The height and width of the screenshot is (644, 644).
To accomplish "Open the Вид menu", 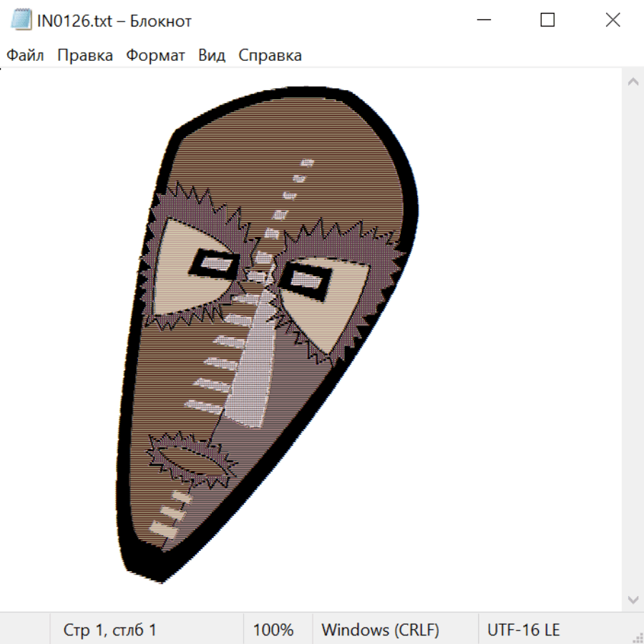I will coord(212,55).
